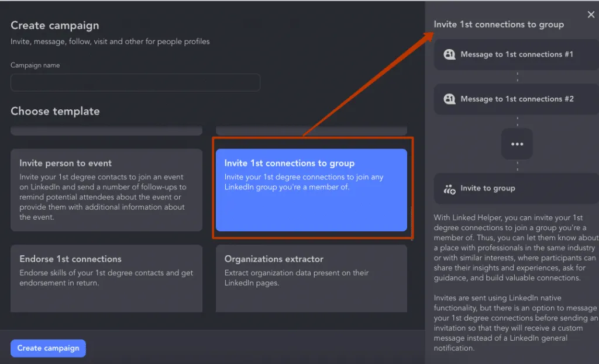Click the 'Campaign name' label
This screenshot has height=364, width=599.
point(35,65)
